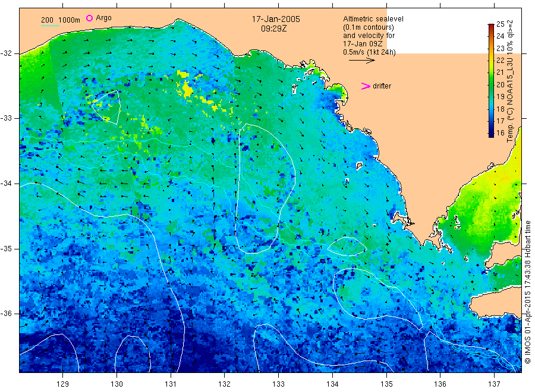Click the 129 longitude axis label
Image resolution: width=535 pixels, height=392 pixels.
[63, 384]
